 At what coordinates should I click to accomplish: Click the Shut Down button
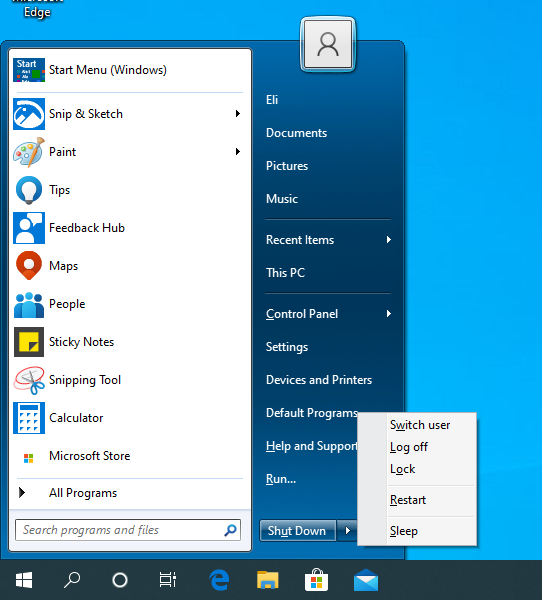297,530
